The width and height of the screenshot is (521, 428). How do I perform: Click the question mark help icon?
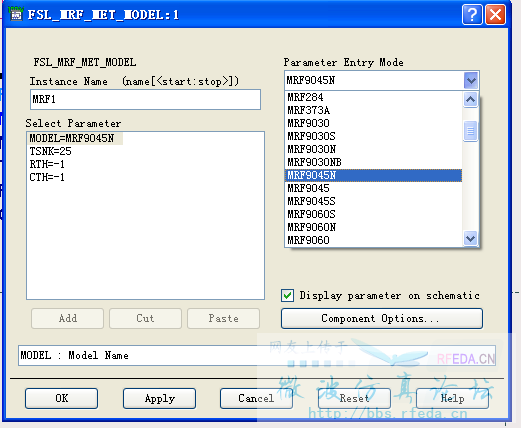click(472, 15)
